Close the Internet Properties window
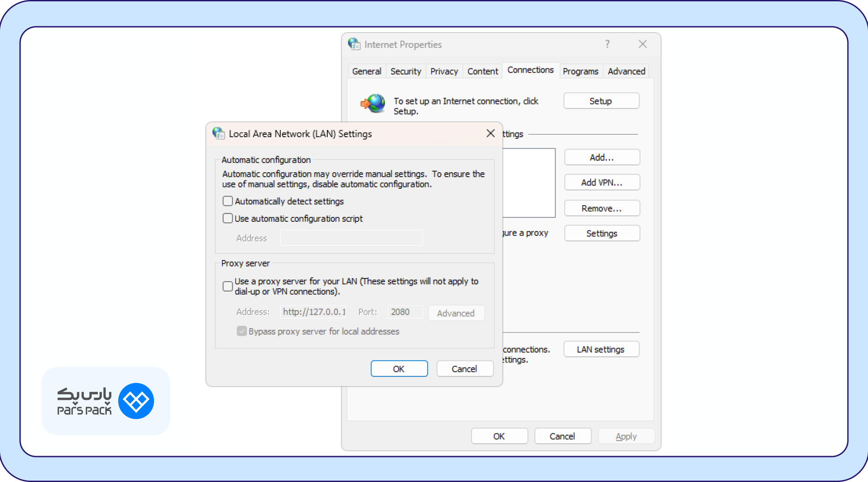 tap(643, 44)
